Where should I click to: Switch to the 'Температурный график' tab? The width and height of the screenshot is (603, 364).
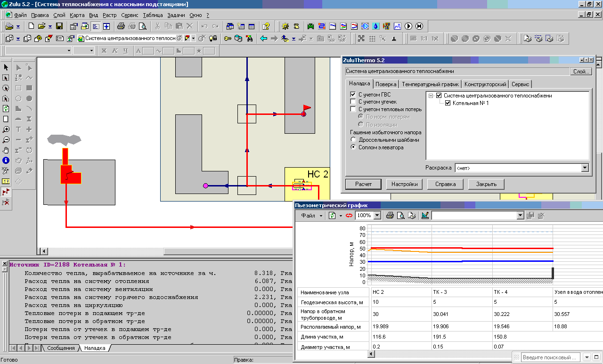click(430, 84)
